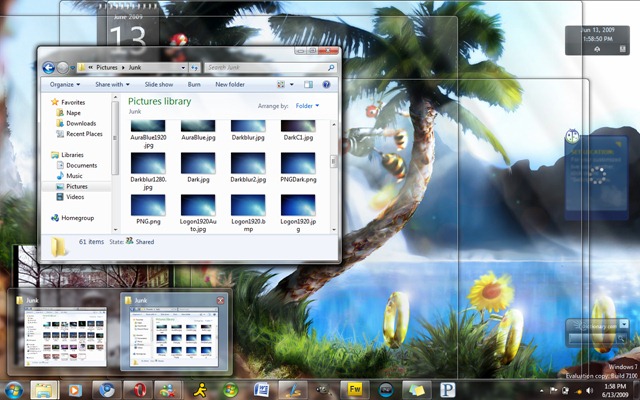The width and height of the screenshot is (640, 400).
Task: Expand the Organize menu
Action: pos(65,84)
